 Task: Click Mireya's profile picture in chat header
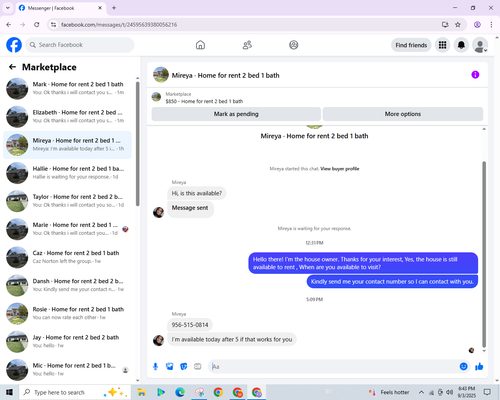[x=161, y=75]
